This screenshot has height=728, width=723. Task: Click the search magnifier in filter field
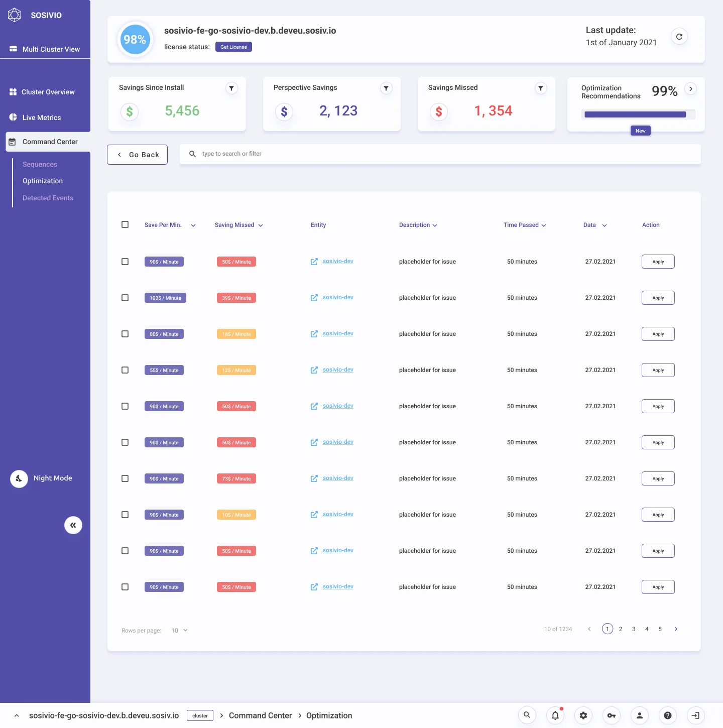click(x=192, y=154)
